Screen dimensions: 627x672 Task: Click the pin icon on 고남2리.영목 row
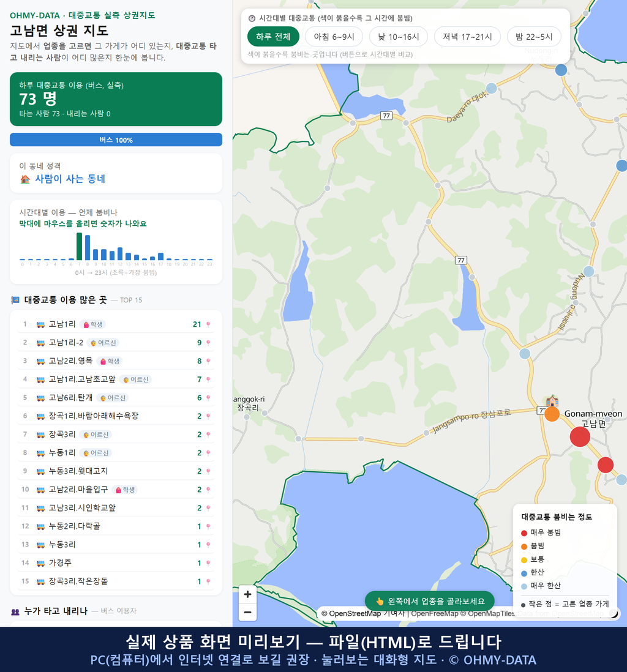[208, 361]
